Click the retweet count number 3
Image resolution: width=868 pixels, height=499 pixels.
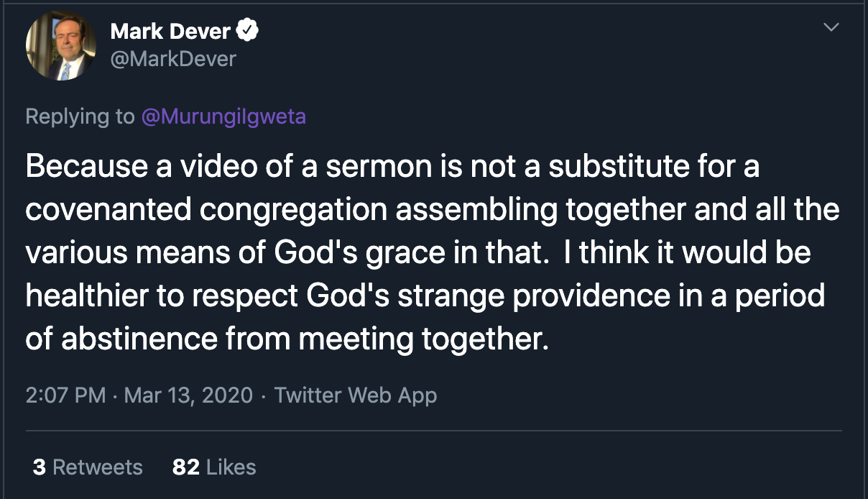(40, 467)
